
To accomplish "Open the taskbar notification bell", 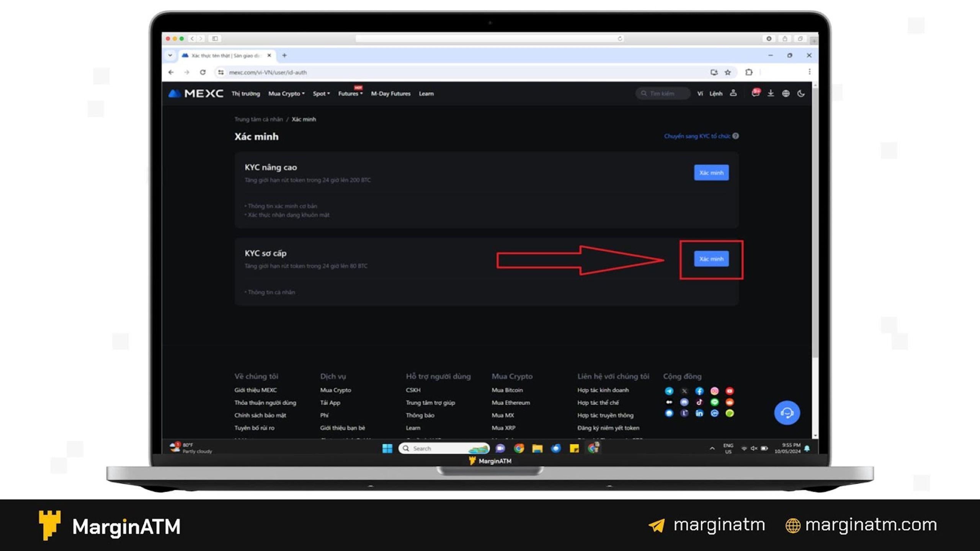I will pyautogui.click(x=807, y=448).
